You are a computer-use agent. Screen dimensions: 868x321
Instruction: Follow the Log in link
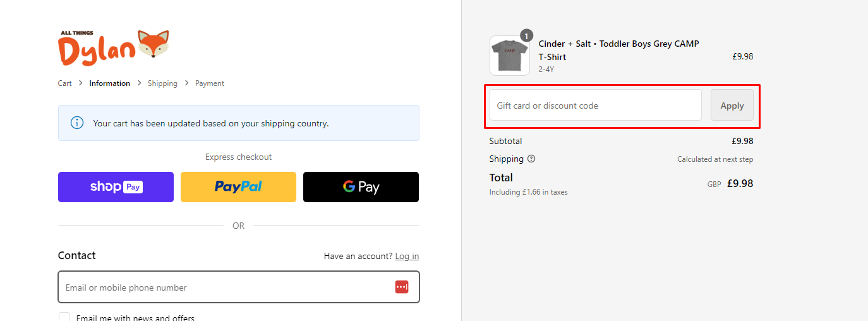(407, 256)
